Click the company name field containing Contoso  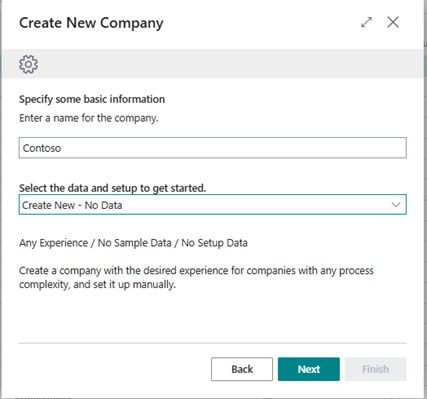pos(213,148)
